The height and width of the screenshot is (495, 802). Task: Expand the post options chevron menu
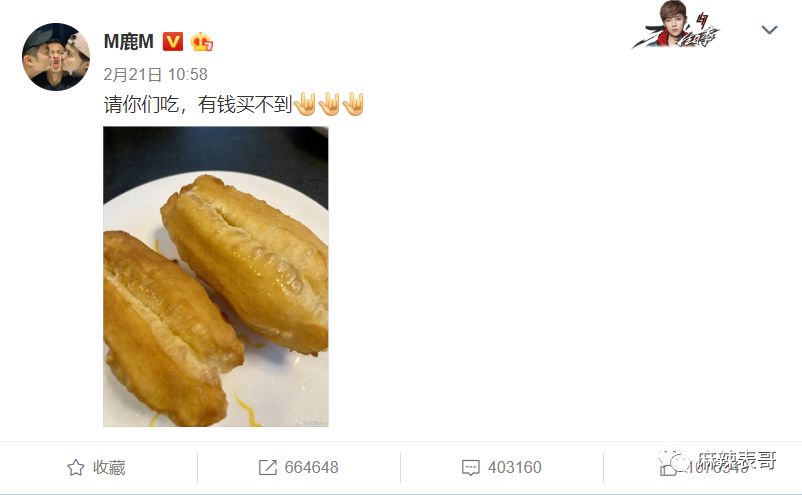pos(769,30)
